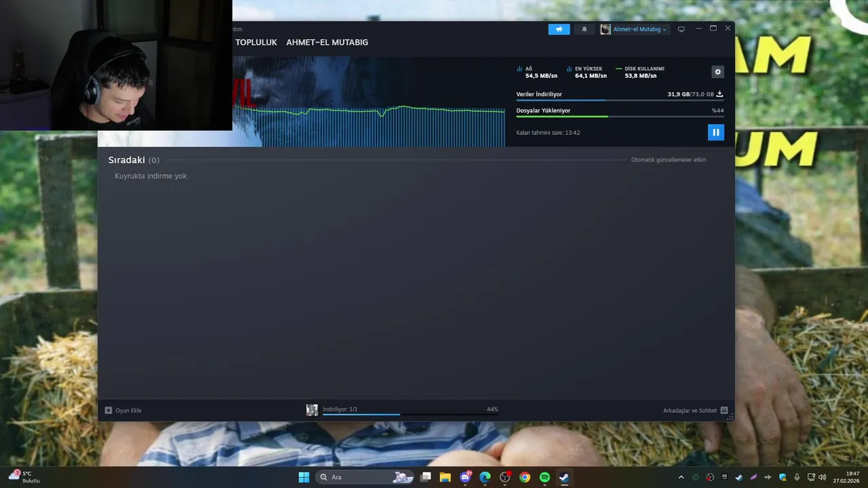Click the bottom İndiriyor progress bar
868x488 pixels.
(410, 414)
